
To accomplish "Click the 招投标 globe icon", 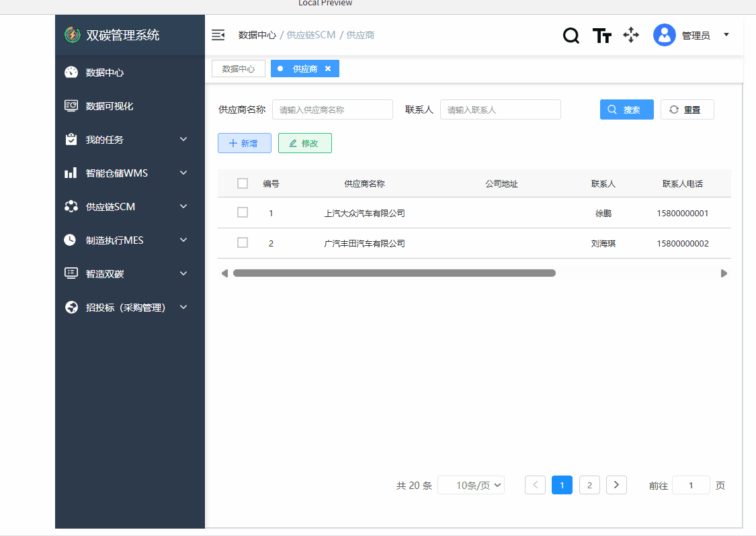I will 71,307.
